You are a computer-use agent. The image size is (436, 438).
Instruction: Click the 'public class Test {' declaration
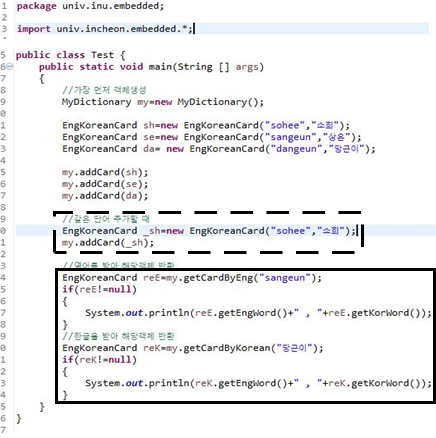click(x=71, y=55)
